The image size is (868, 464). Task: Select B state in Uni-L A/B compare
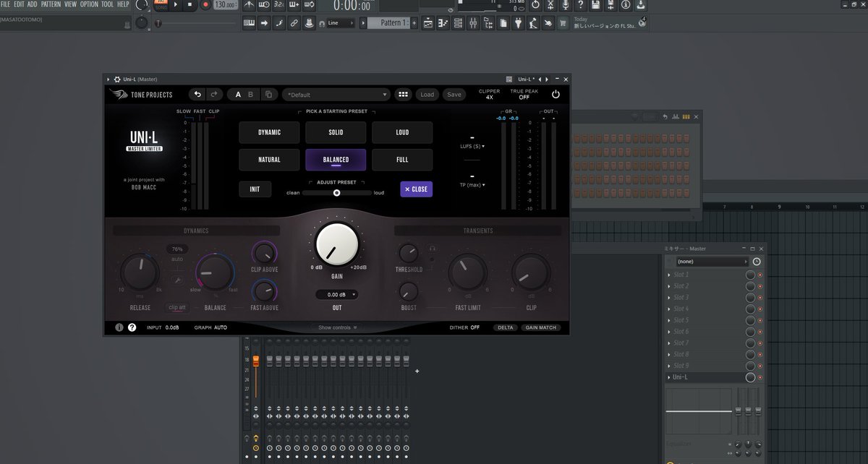coord(251,95)
